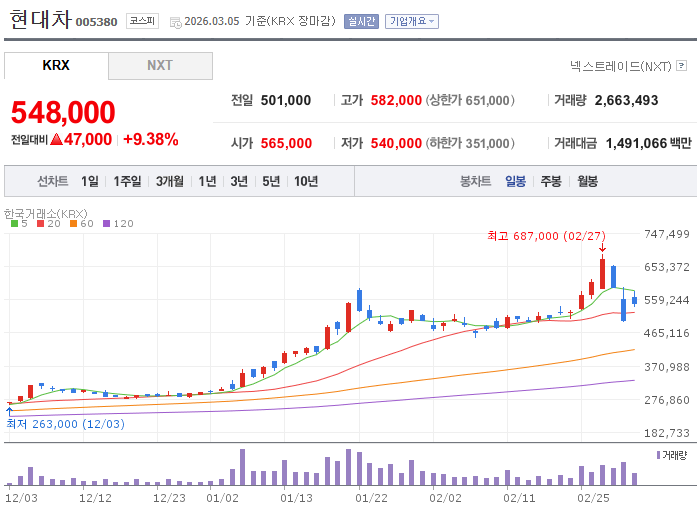Viewport: 697px width, 510px height.
Task: Click the trading volume 2,663,493
Action: 626,100
